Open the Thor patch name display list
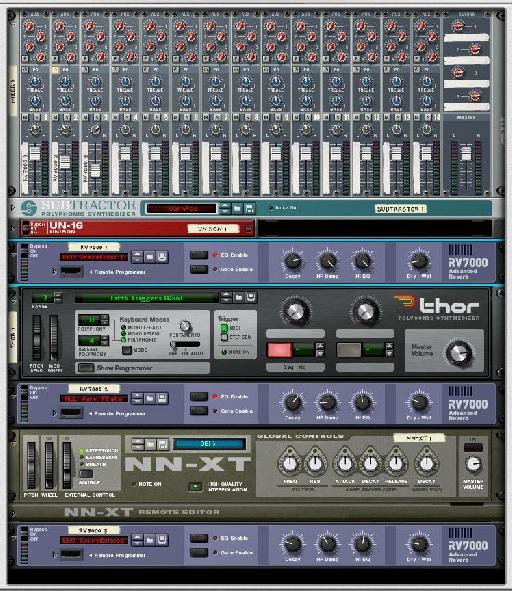This screenshot has height=591, width=512. [x=147, y=298]
